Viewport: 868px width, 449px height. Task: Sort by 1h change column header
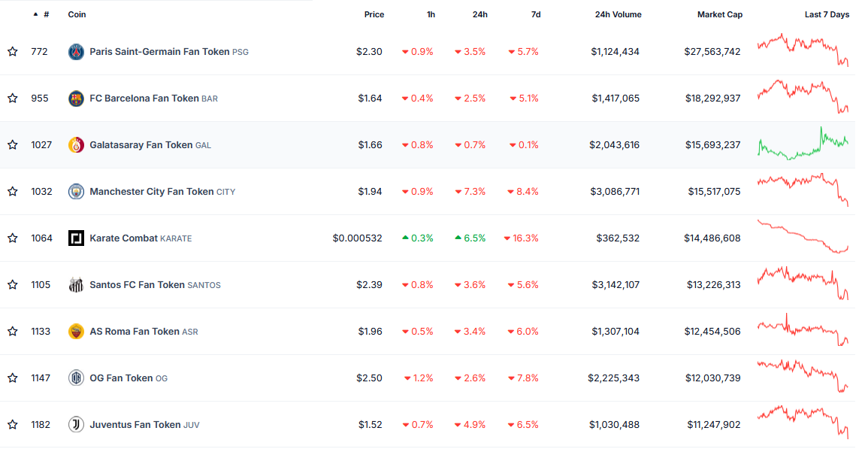431,14
